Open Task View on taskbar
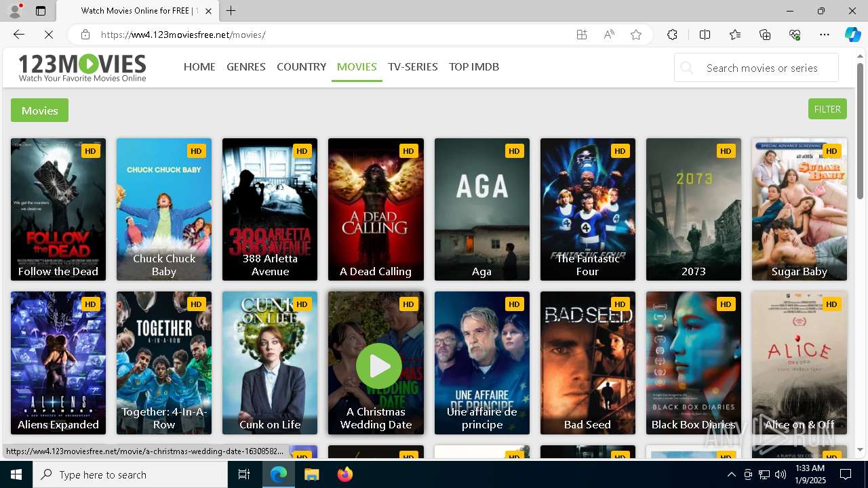Image resolution: width=868 pixels, height=488 pixels. [244, 474]
